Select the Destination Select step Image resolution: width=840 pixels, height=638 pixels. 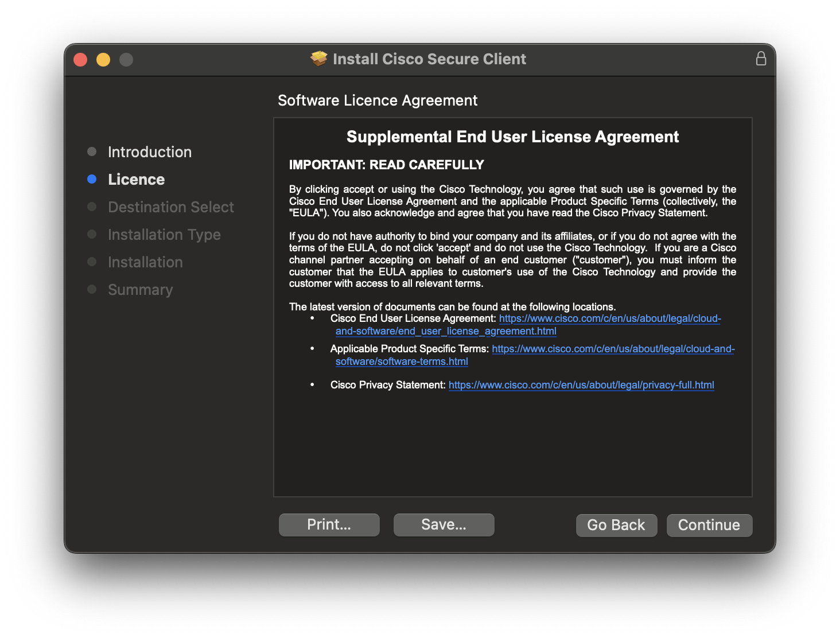[171, 207]
